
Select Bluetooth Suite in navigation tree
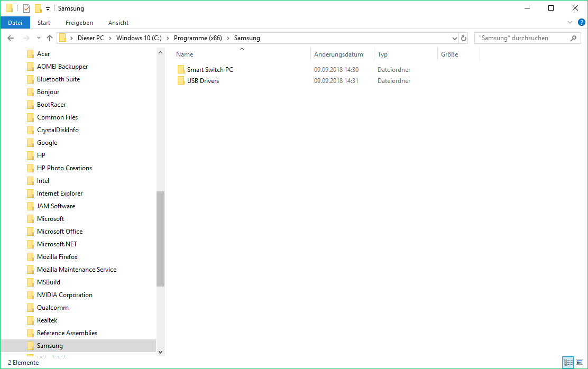point(58,79)
